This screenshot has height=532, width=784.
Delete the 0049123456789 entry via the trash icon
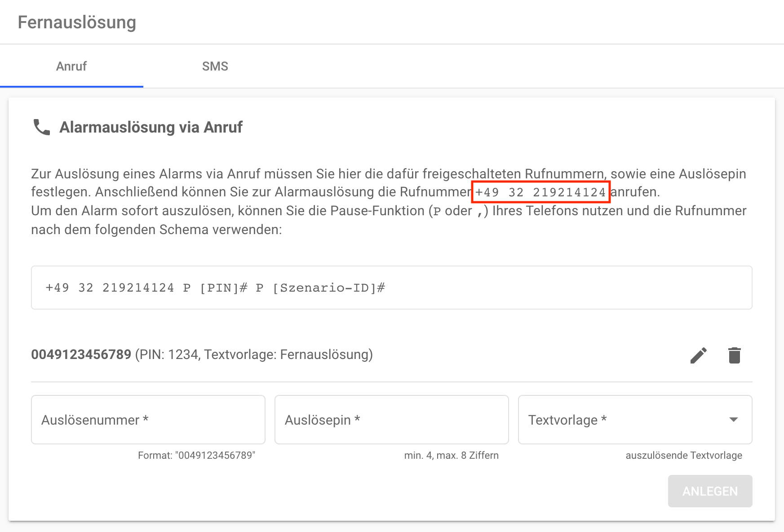pyautogui.click(x=734, y=355)
